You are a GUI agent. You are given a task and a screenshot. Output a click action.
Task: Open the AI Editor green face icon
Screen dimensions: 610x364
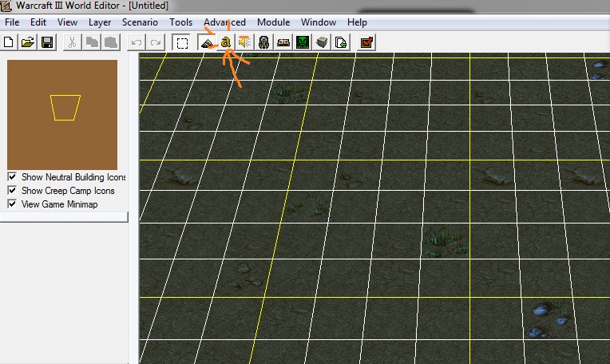click(303, 42)
